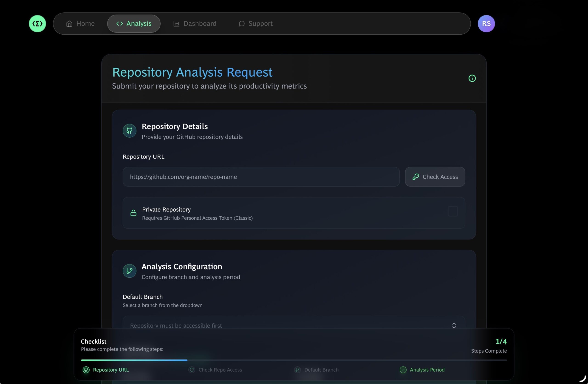Viewport: 588px width, 384px height.
Task: Click the Repository Analysis Request heading
Action: (192, 72)
